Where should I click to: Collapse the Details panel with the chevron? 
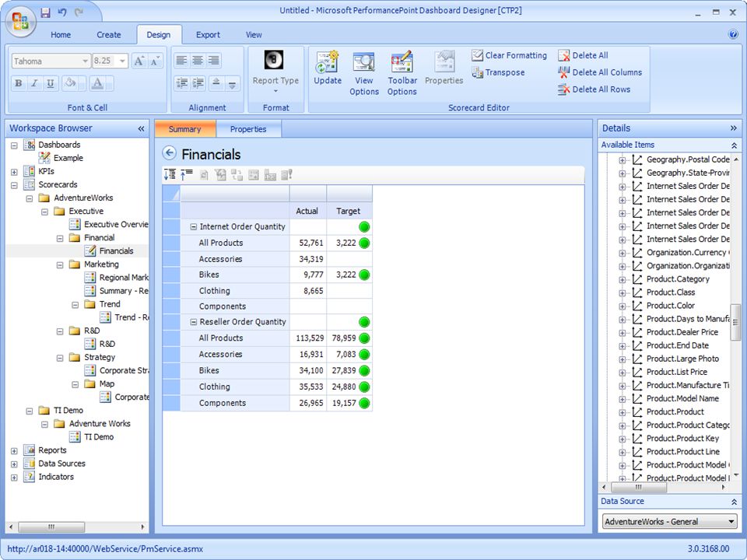point(733,128)
